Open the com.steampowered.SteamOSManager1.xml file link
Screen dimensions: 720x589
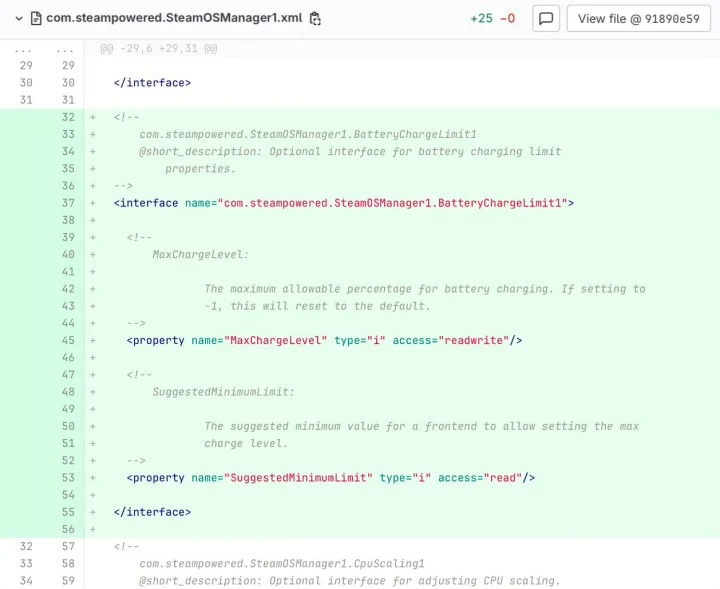(173, 18)
